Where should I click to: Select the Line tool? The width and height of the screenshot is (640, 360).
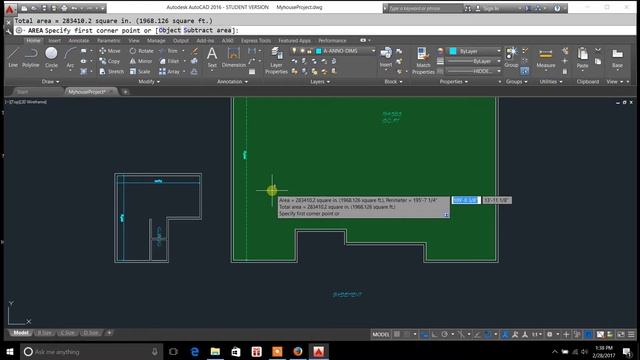(x=13, y=57)
